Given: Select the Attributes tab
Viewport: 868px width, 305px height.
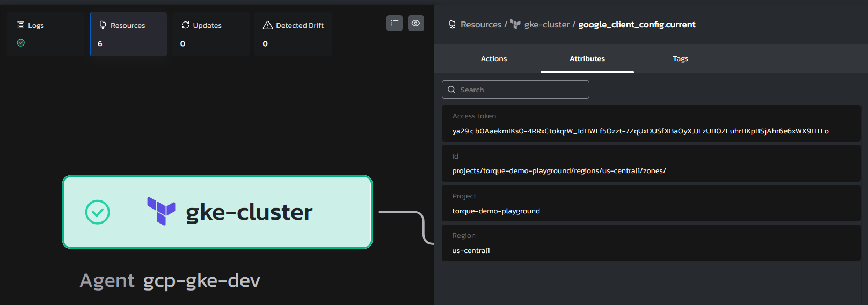Looking at the screenshot, I should [x=587, y=59].
